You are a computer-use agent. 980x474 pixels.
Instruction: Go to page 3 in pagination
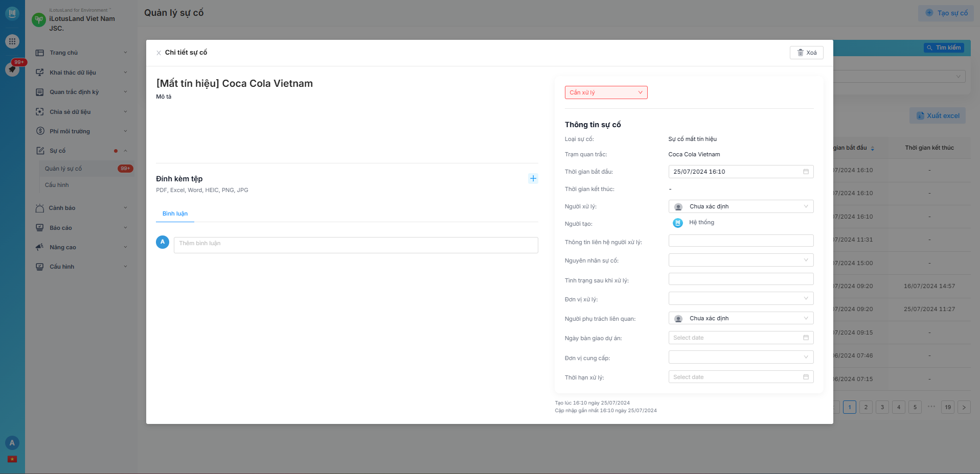coord(882,407)
